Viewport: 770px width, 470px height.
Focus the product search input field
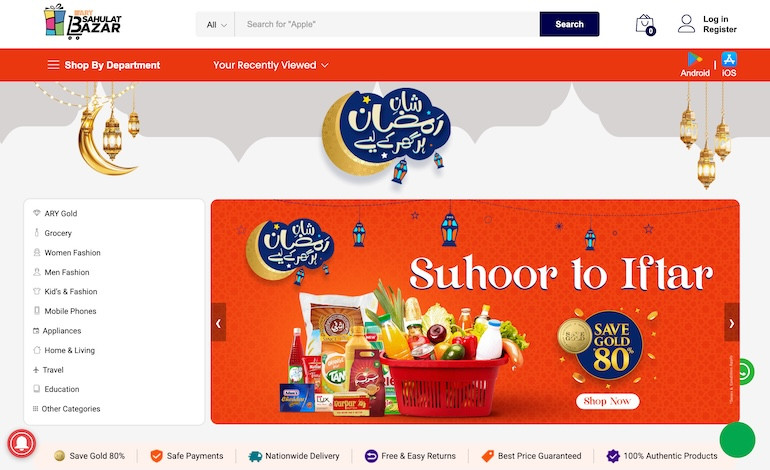[387, 25]
